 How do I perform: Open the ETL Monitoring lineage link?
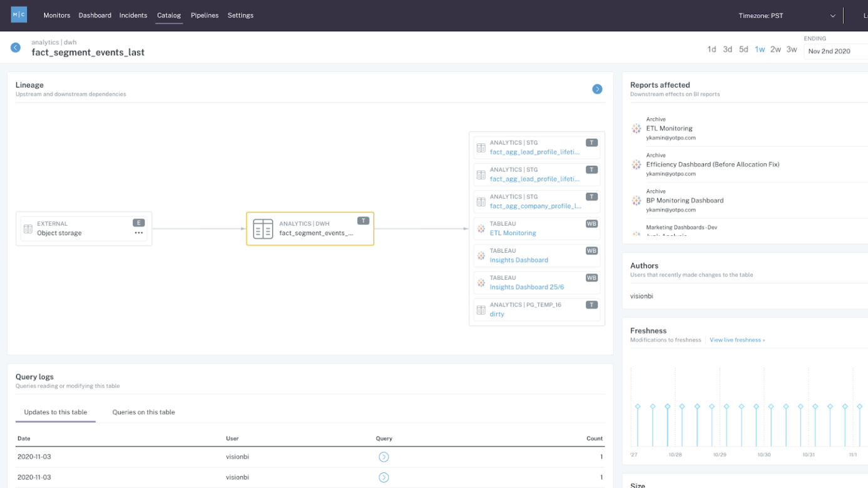pos(513,233)
